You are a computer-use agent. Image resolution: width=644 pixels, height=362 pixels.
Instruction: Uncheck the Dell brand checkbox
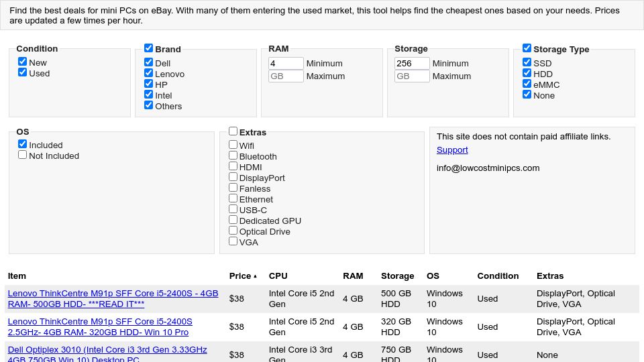coord(149,62)
